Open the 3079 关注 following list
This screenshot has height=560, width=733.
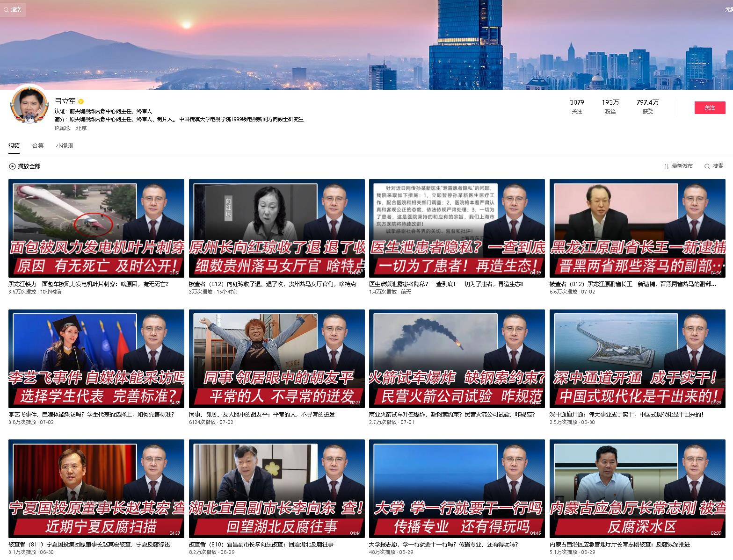(x=577, y=107)
